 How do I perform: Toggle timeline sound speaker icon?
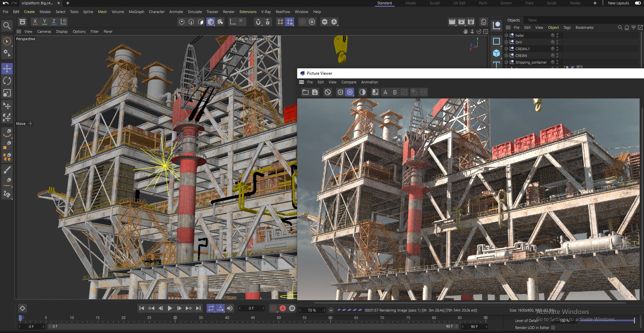pos(230,308)
